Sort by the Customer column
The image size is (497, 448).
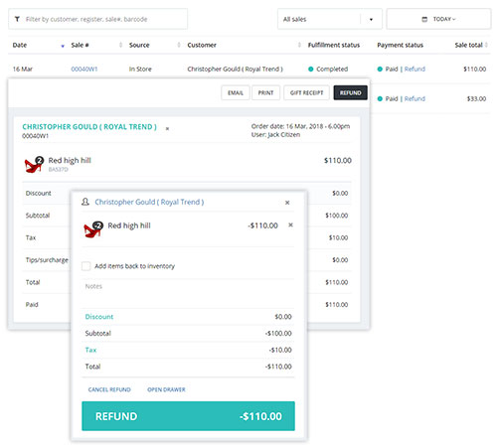pos(202,45)
